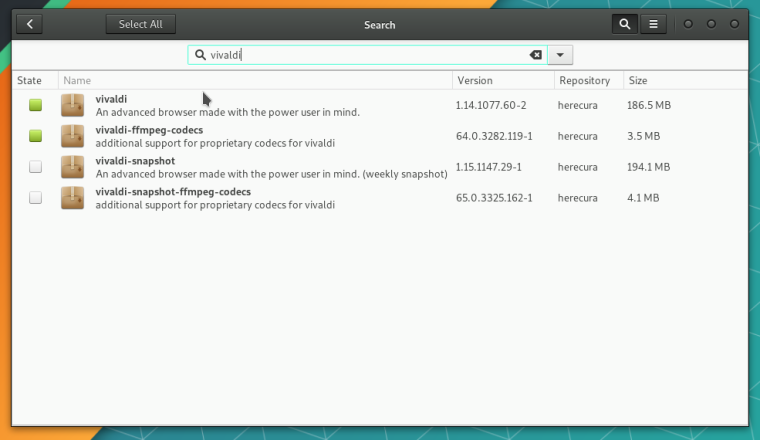This screenshot has width=760, height=440.
Task: Click the 3.5 MB size value
Action: (x=643, y=137)
